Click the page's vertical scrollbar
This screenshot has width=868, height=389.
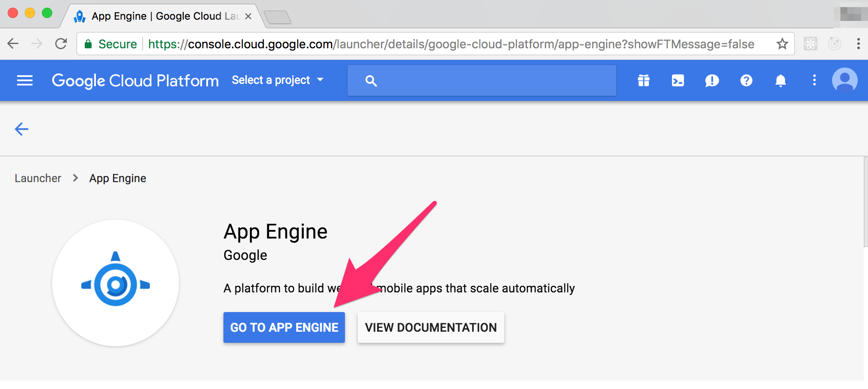(x=866, y=202)
